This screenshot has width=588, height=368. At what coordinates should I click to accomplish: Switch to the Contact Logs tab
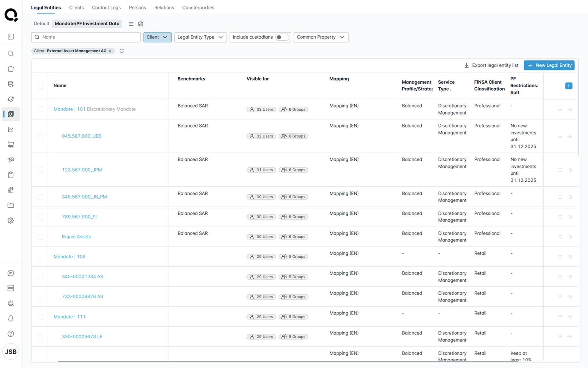tap(106, 8)
